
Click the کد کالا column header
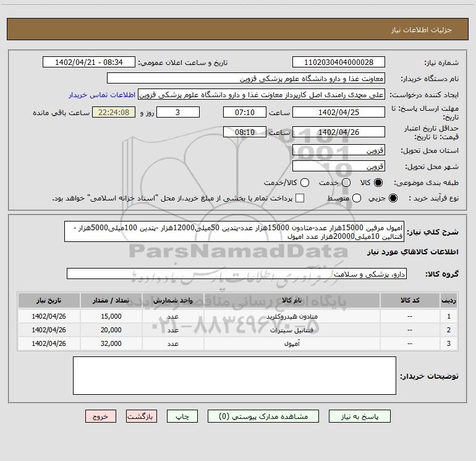tap(410, 301)
